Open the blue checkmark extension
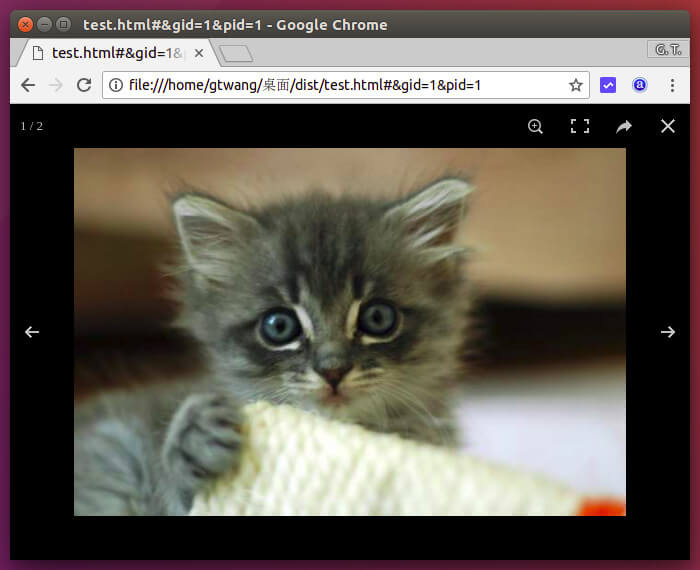The height and width of the screenshot is (570, 700). coord(608,86)
